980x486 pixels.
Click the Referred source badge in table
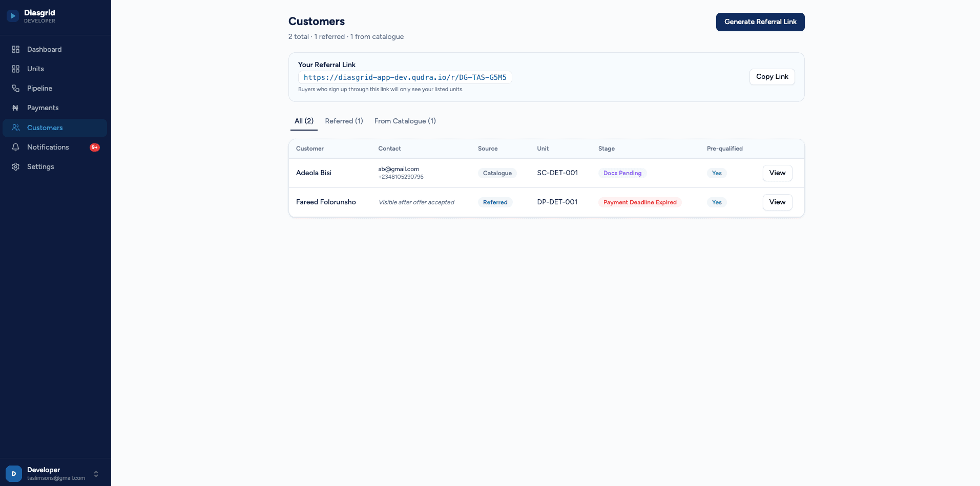coord(495,202)
